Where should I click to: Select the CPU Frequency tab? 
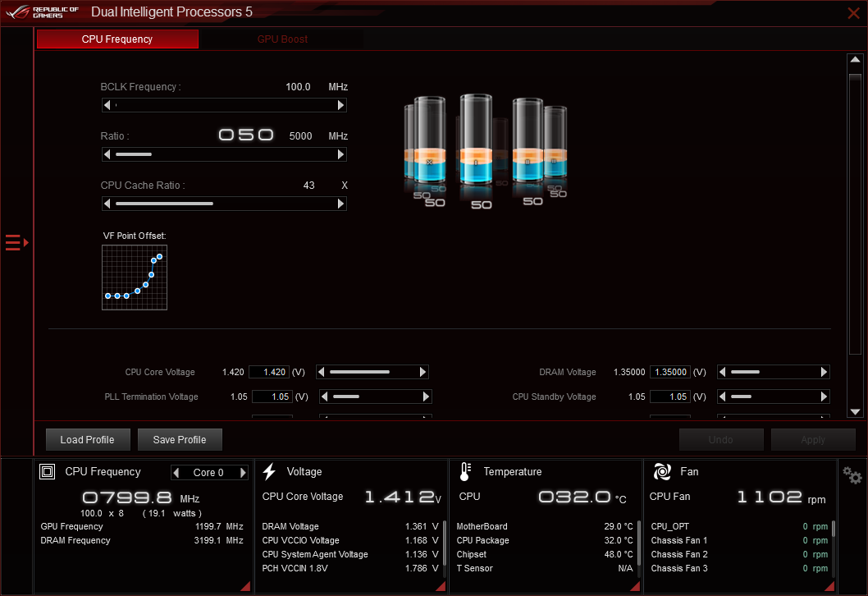[x=117, y=39]
